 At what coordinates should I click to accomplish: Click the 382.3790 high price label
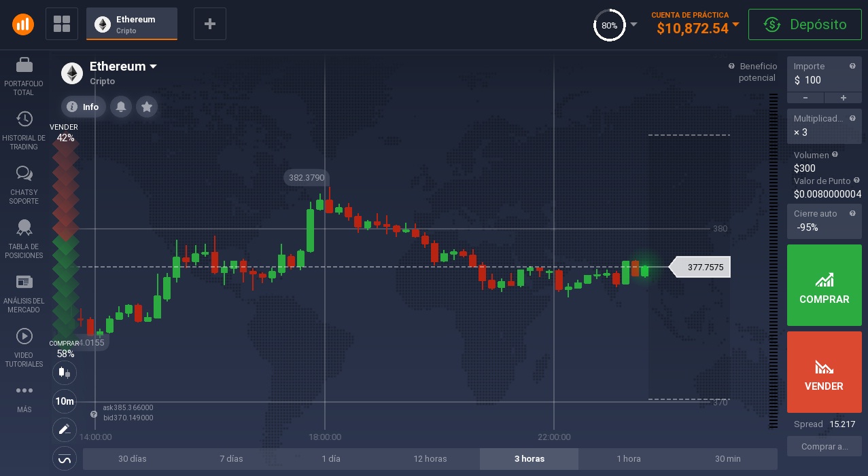point(307,178)
